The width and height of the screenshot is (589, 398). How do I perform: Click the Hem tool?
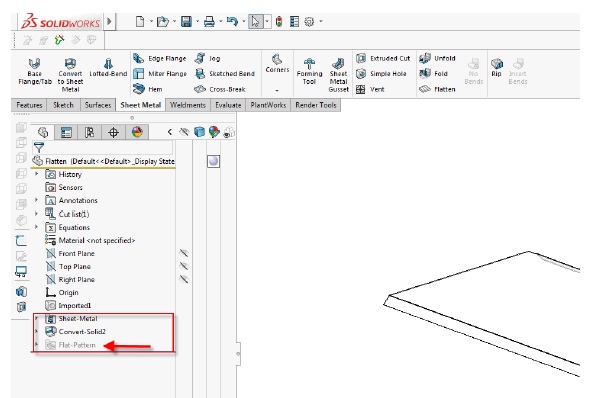point(148,89)
